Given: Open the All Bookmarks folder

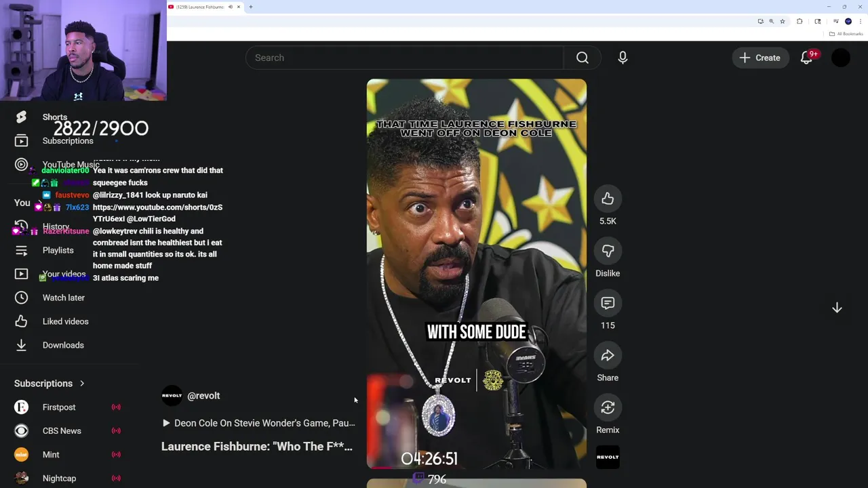Looking at the screenshot, I should [x=846, y=34].
